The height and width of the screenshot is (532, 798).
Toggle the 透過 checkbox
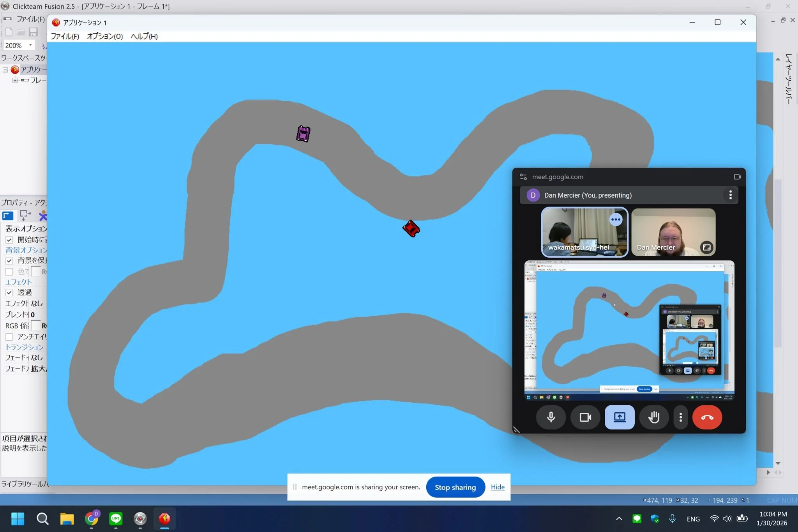(x=9, y=293)
